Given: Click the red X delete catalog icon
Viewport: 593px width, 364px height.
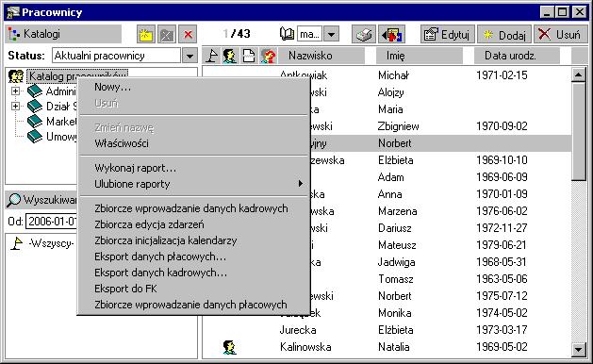Looking at the screenshot, I should pyautogui.click(x=188, y=35).
